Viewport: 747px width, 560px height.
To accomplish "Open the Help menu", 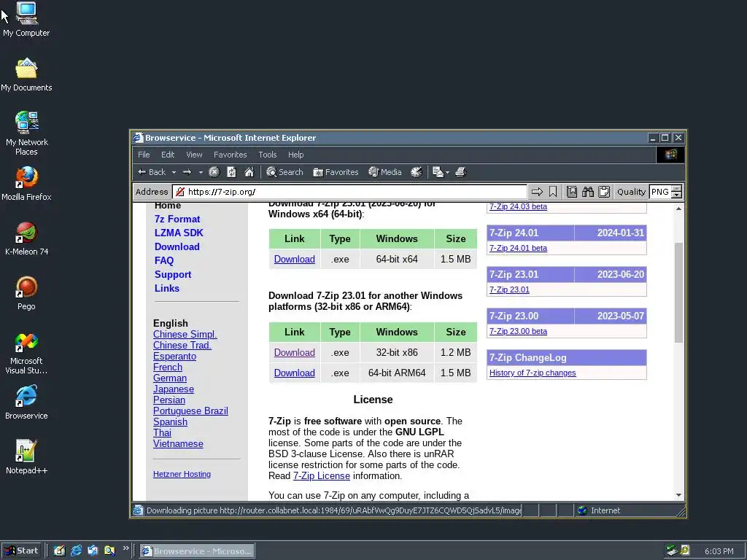I will point(296,155).
